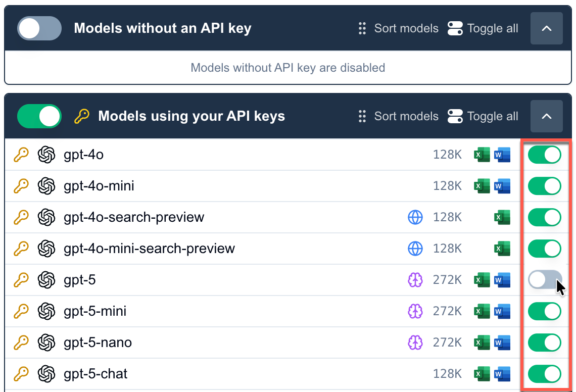Screen dimensions: 576x392
Task: Switch off Models using your API keys
Action: pyautogui.click(x=39, y=116)
